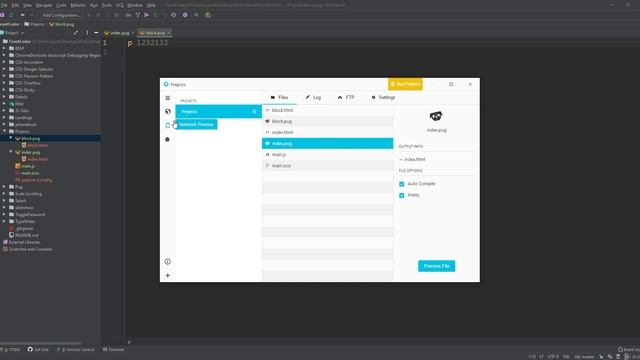
Task: Hide the Project panel with the minus icon
Action: coord(96,33)
